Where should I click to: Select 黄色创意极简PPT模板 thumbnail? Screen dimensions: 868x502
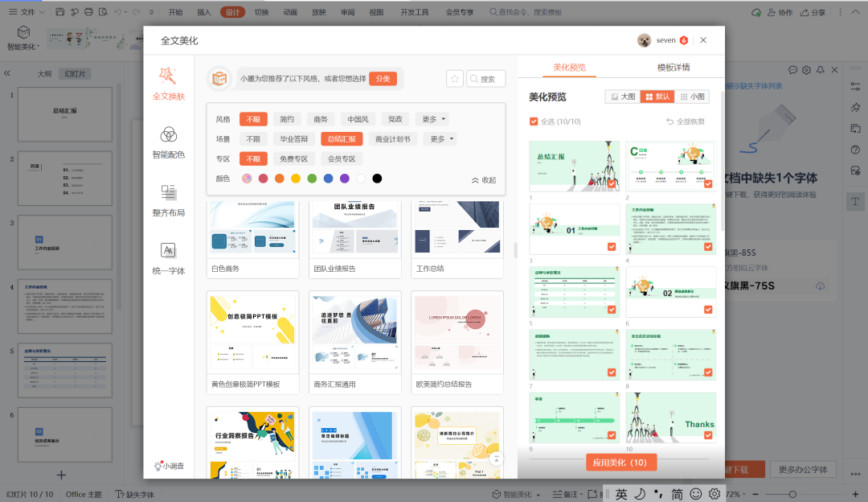[x=252, y=331]
